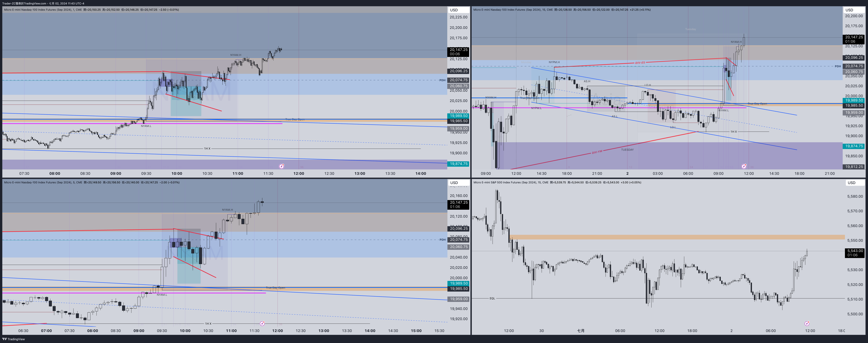This screenshot has width=868, height=343.
Task: Click the EQL line label in the S&P chart
Action: coord(492,298)
